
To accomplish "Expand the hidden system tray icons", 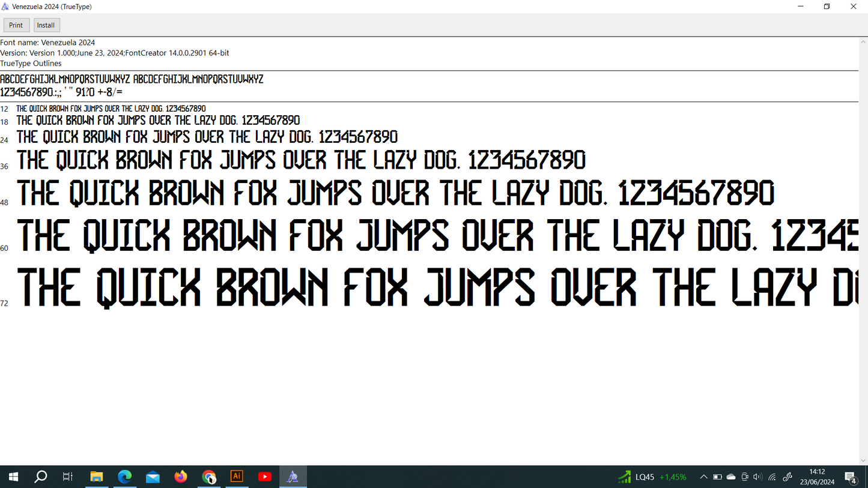I will pyautogui.click(x=703, y=477).
